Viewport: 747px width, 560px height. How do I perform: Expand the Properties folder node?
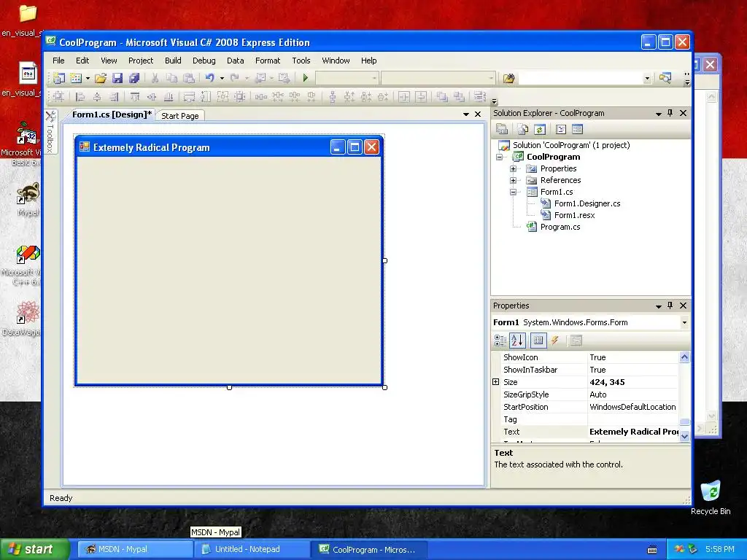tap(513, 168)
